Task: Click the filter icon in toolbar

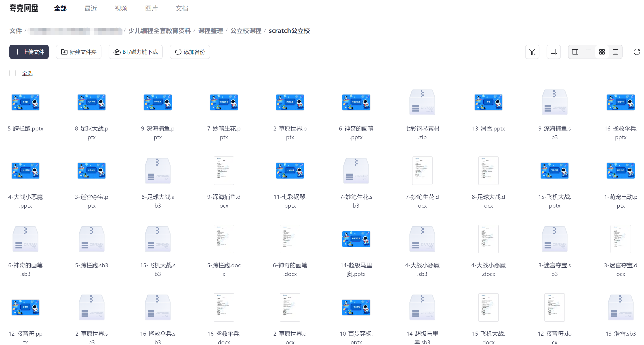Action: point(532,52)
